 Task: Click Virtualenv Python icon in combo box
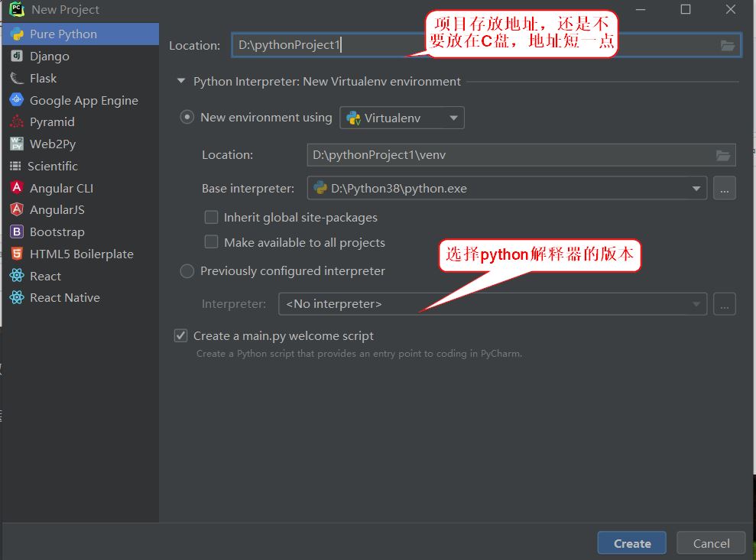353,118
